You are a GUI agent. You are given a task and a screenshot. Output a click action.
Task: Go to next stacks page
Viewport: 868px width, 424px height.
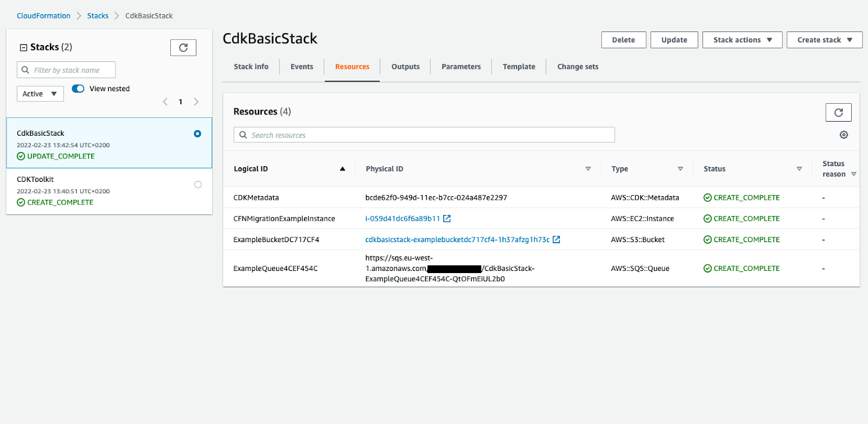196,102
